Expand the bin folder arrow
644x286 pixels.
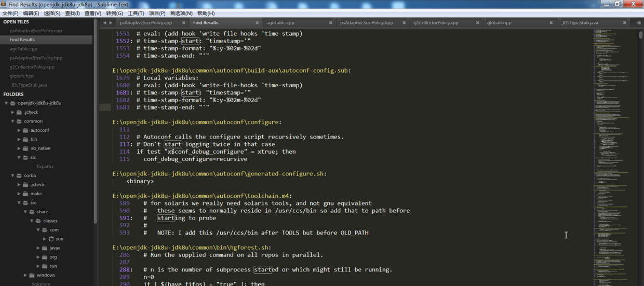19,140
